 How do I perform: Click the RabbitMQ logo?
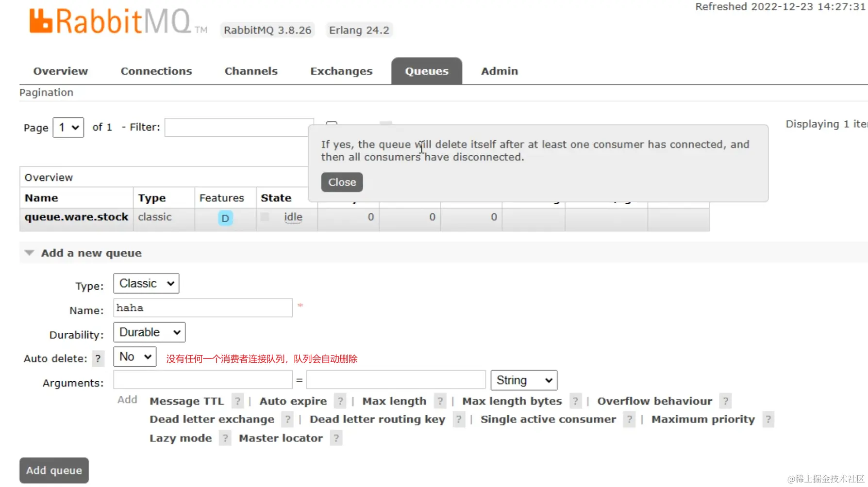point(118,22)
